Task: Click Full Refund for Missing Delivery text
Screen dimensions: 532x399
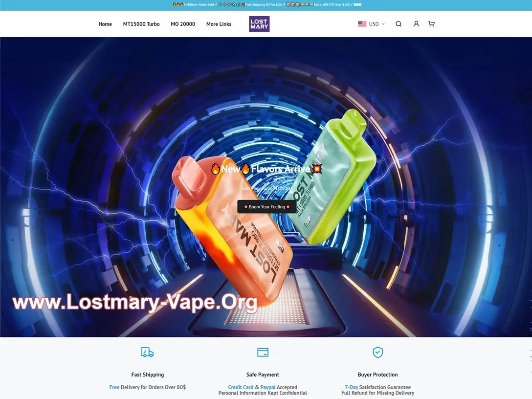Action: [x=377, y=393]
